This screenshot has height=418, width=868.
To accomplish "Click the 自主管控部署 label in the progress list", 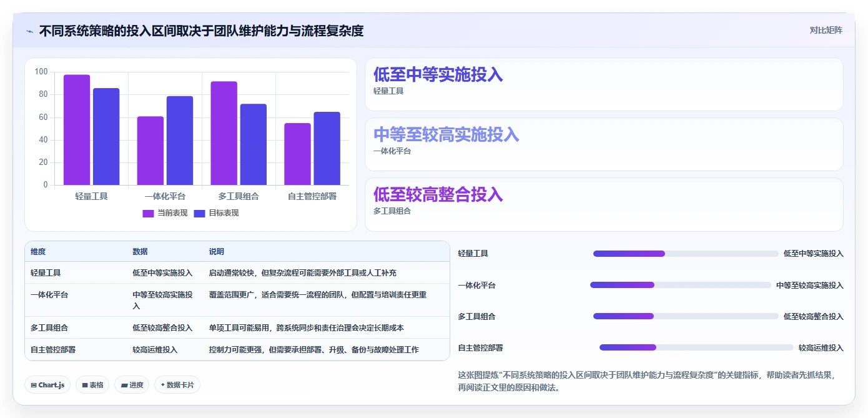I will pos(480,348).
